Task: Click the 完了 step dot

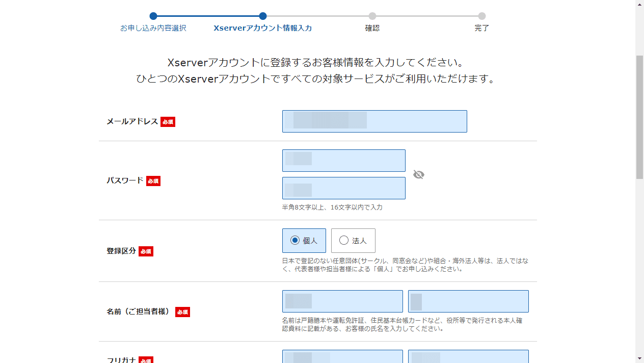Action: 482,16
